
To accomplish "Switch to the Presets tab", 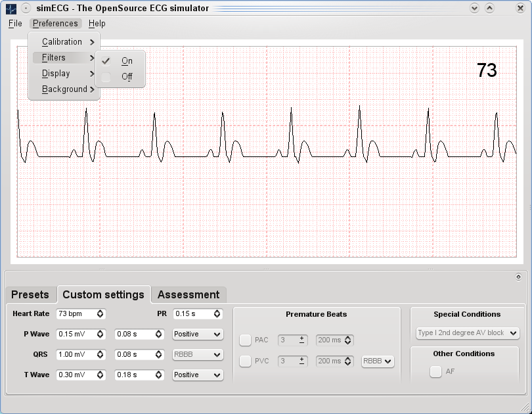I will click(30, 294).
